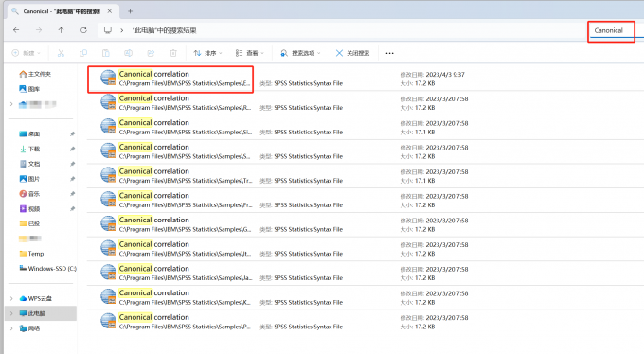The image size is (644, 354).
Task: Go back using the Back arrow
Action: (16, 30)
